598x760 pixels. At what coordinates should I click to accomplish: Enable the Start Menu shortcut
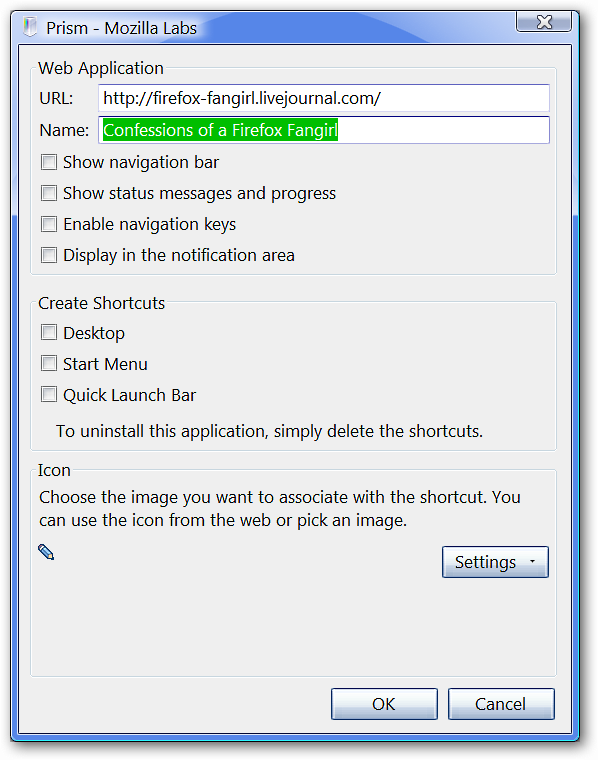[49, 364]
